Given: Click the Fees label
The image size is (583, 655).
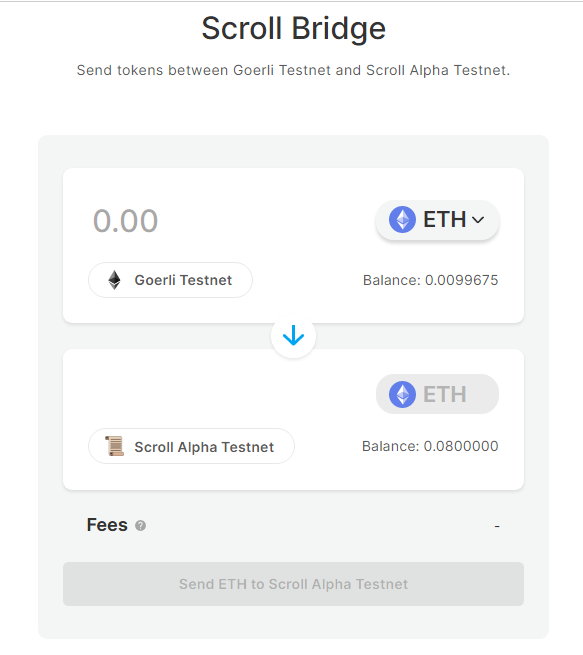Looking at the screenshot, I should 107,525.
